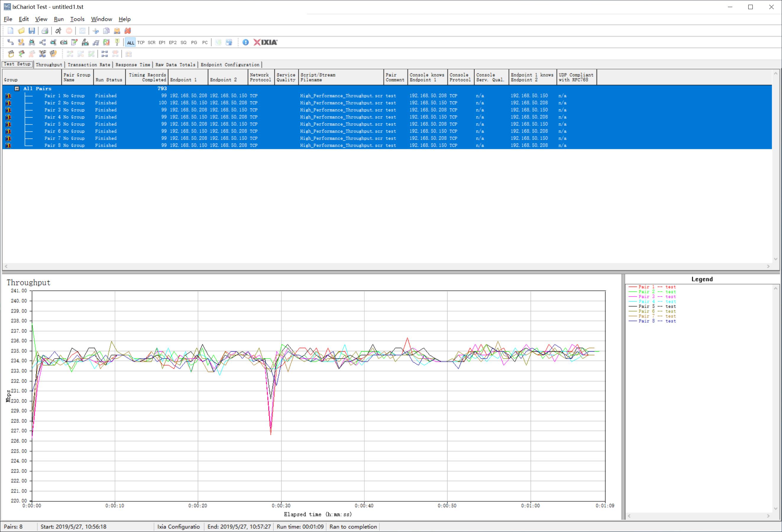Click the Add Pair icon in the second toolbar
Viewport: 782px width, 532px height.
tap(10, 42)
